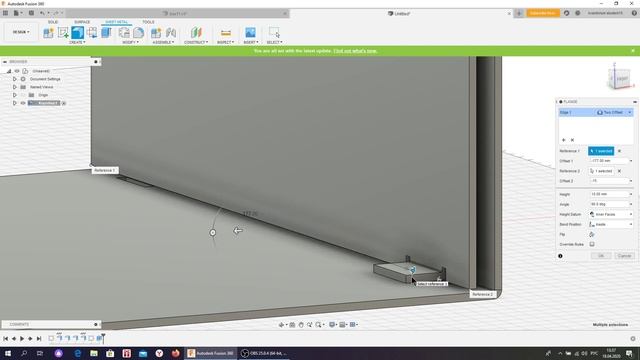Open the Assemble menu
This screenshot has width=640, height=360.
[163, 42]
